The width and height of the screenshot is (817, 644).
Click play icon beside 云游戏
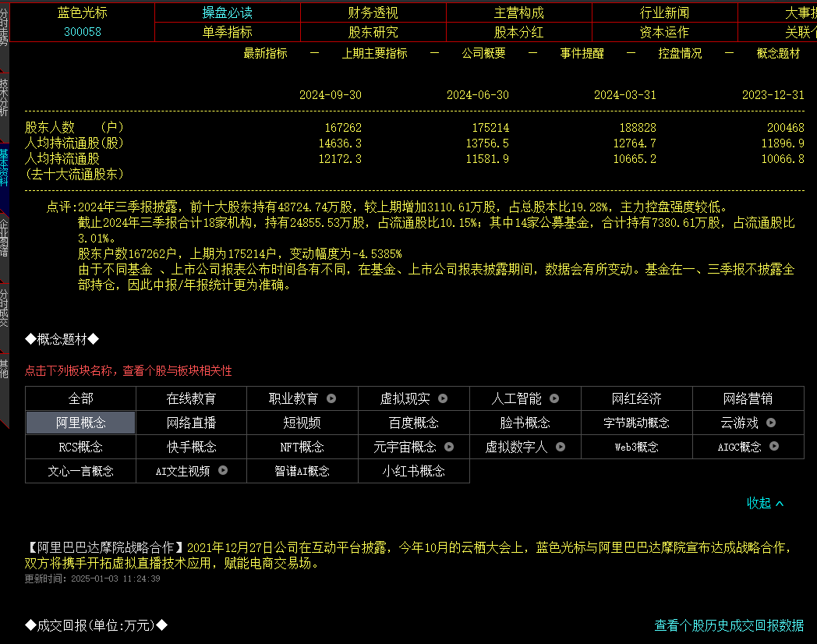click(x=771, y=423)
